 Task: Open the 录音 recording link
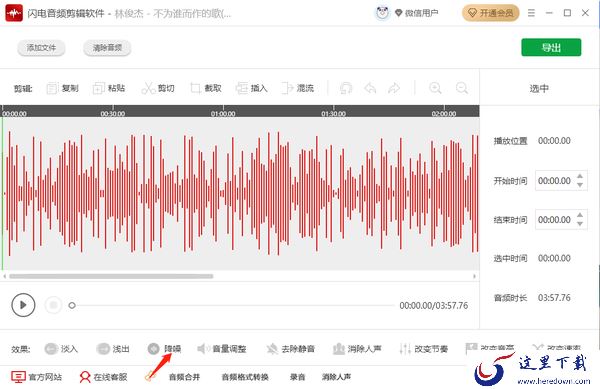(x=297, y=377)
